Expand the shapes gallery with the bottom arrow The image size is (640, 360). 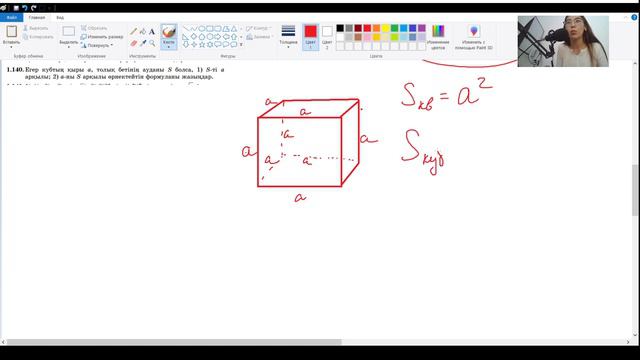(x=241, y=44)
